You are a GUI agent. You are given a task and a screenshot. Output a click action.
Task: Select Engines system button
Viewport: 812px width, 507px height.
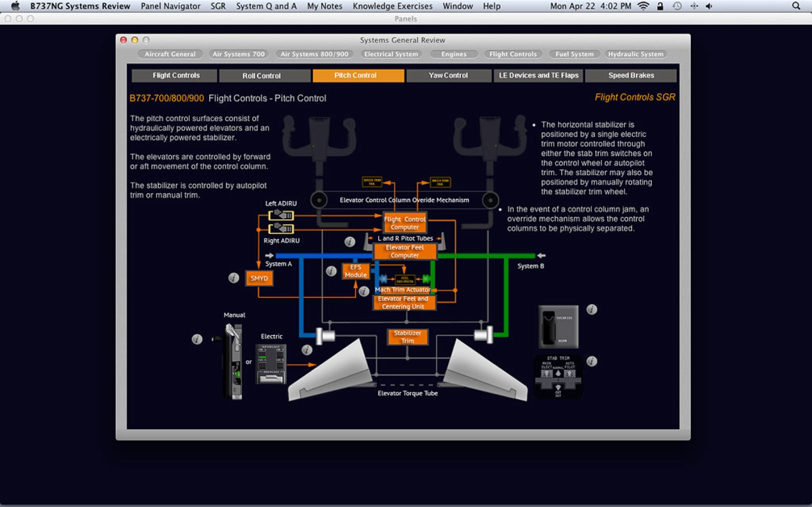(453, 54)
